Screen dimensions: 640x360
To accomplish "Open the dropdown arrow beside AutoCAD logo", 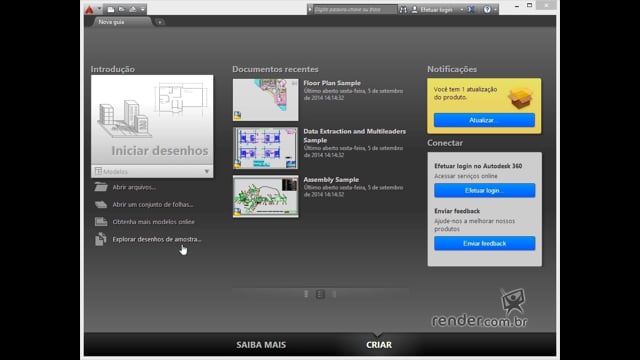I will (x=99, y=9).
